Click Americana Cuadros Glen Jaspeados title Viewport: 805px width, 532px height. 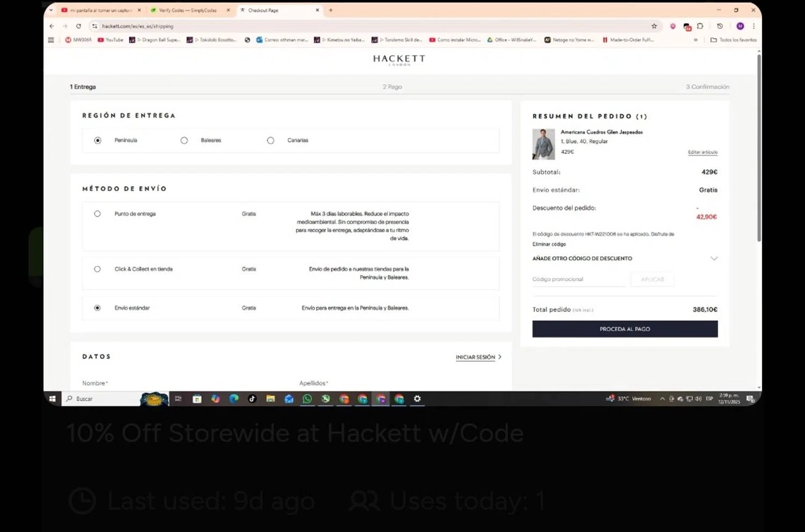(602, 132)
